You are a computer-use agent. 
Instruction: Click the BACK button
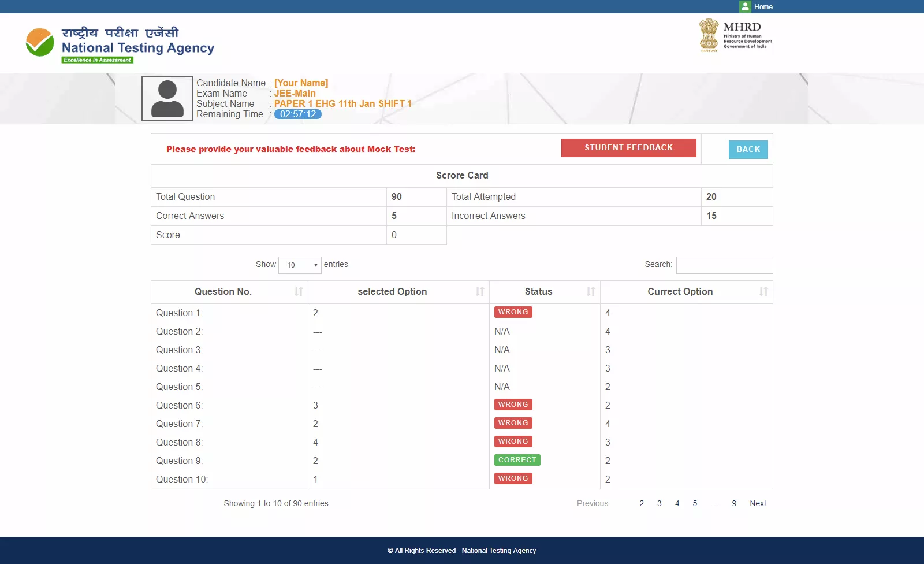click(748, 149)
